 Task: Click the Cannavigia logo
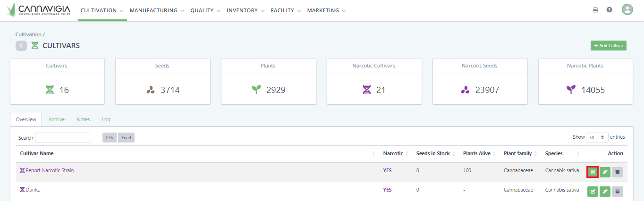coord(39,10)
